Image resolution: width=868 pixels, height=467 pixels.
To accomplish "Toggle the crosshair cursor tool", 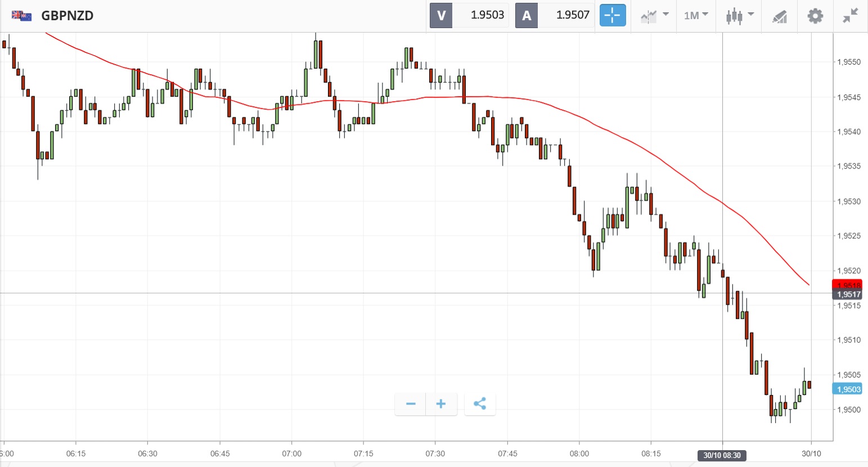I will pos(613,15).
